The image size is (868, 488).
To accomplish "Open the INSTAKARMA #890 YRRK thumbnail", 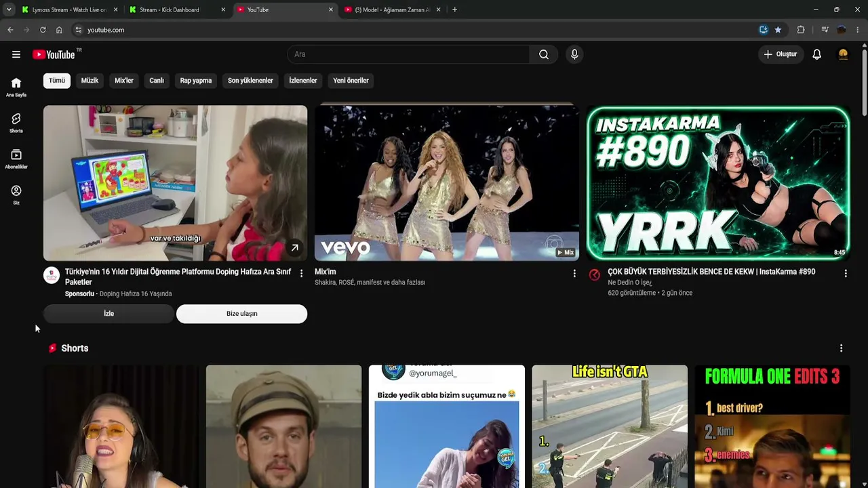I will (x=718, y=182).
